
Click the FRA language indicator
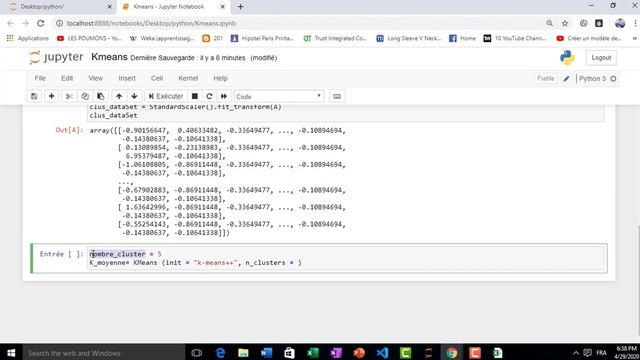click(602, 353)
